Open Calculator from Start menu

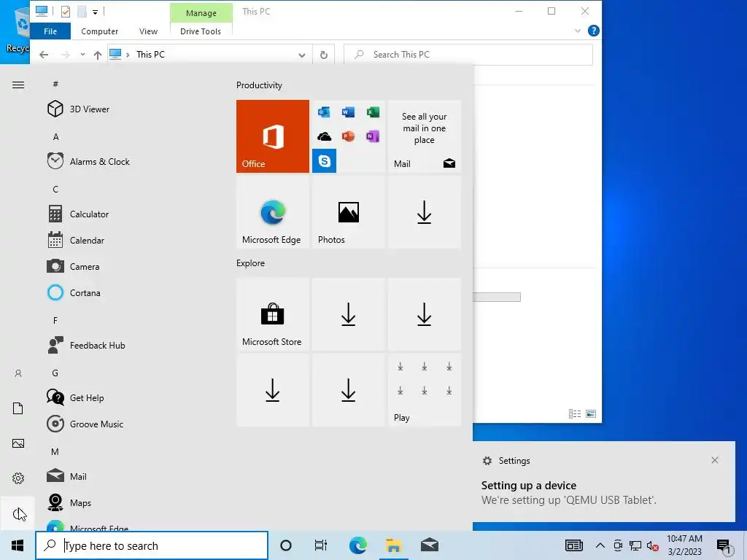tap(78, 214)
